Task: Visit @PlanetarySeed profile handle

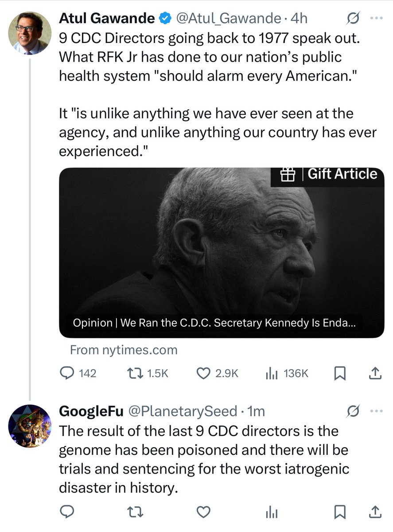Action: click(x=183, y=412)
